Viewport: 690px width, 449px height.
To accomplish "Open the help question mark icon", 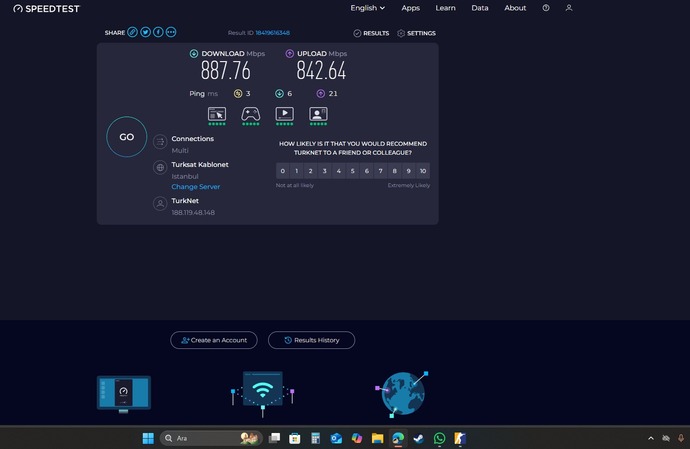I will pos(546,8).
